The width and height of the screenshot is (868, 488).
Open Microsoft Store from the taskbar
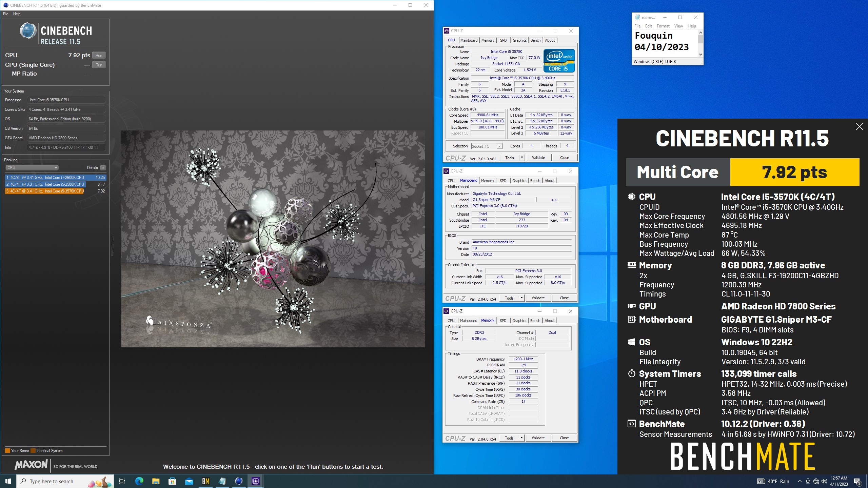[x=172, y=481]
